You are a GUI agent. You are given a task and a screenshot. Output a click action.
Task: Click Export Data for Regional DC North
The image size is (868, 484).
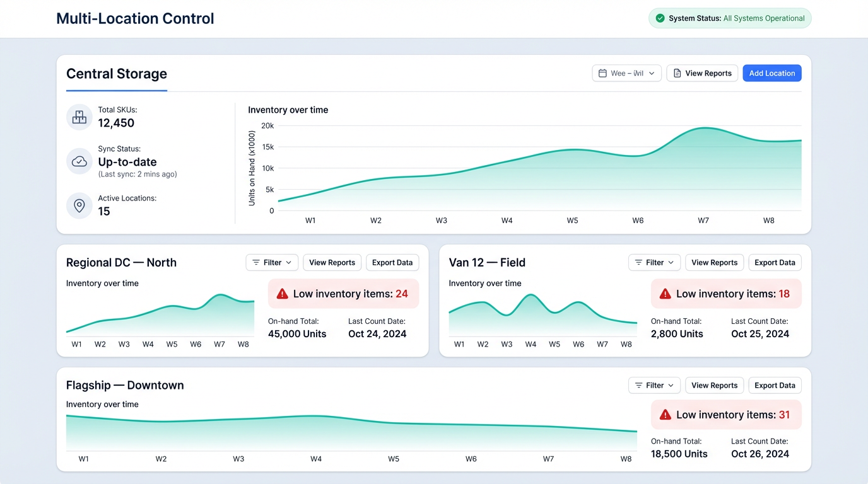[392, 262]
